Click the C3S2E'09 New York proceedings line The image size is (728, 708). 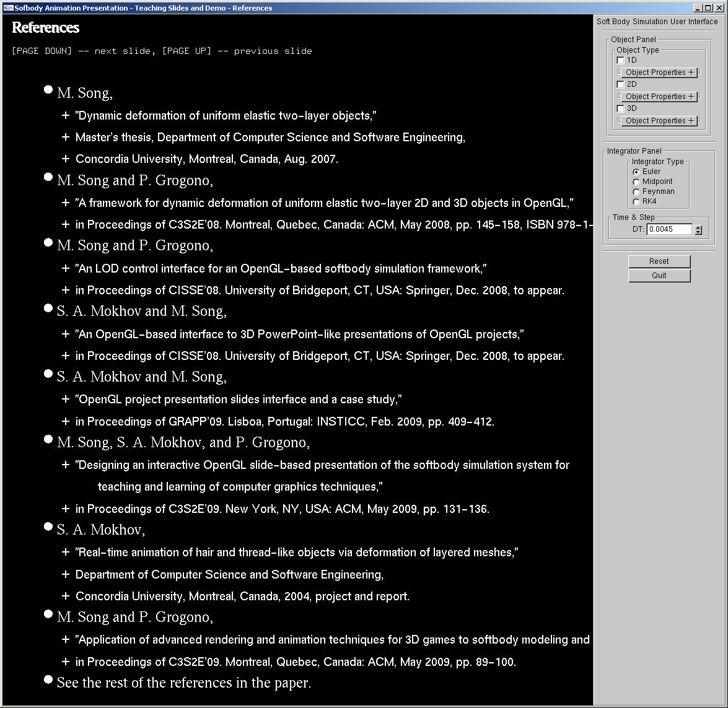(283, 509)
